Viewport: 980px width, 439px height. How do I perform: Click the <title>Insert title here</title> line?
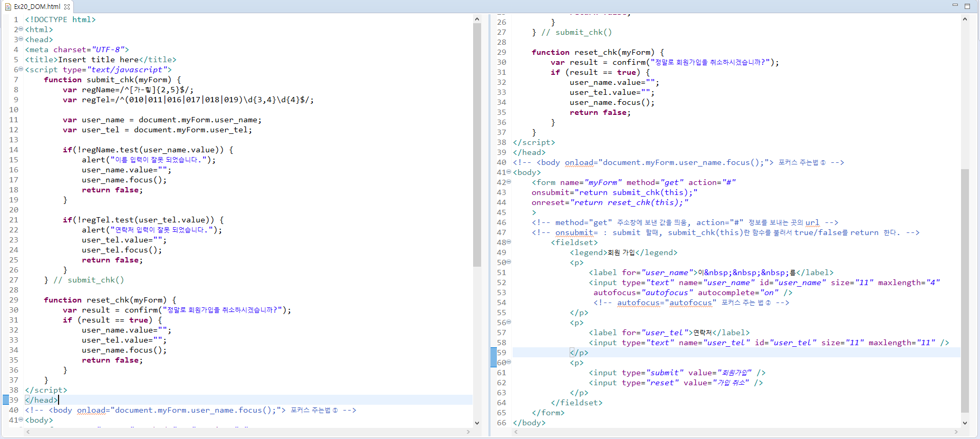coord(101,60)
